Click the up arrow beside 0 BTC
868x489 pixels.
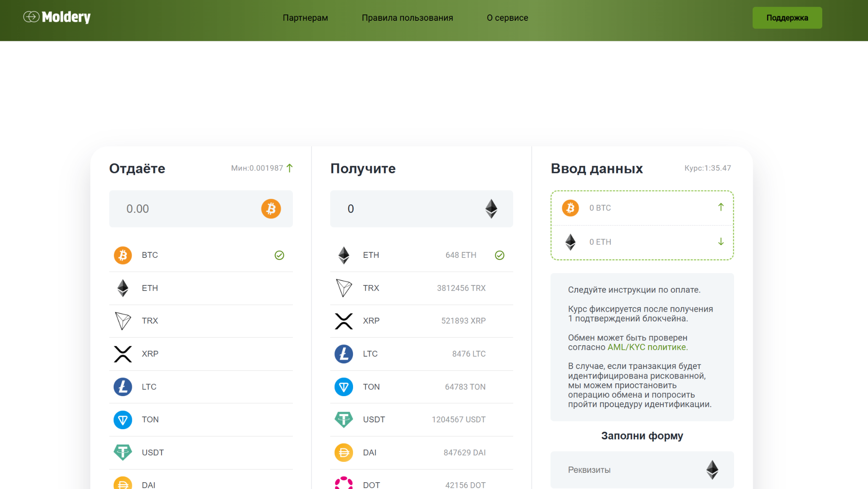(721, 207)
